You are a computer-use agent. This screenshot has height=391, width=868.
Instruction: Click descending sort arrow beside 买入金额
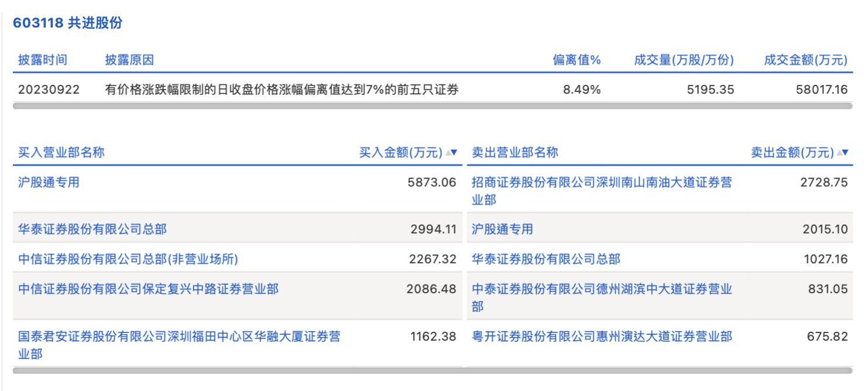point(454,153)
